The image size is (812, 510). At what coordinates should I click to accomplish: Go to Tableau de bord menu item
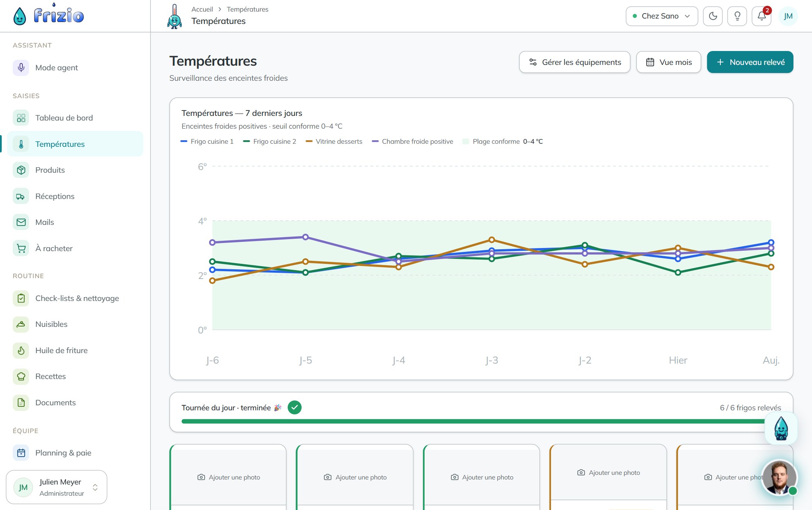(75, 118)
